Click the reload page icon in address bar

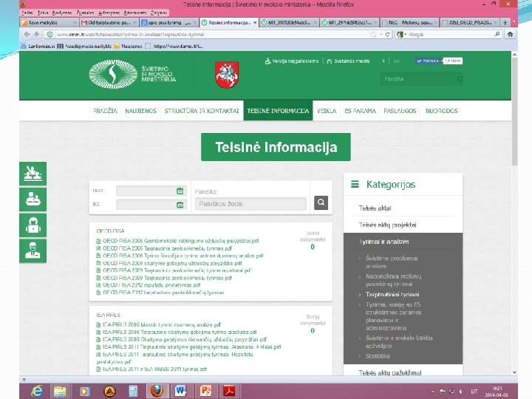387,34
